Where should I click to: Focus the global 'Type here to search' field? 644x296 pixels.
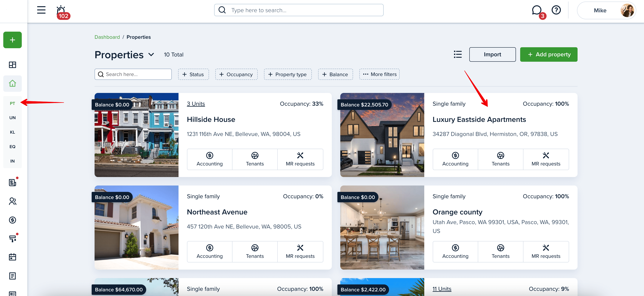[299, 10]
